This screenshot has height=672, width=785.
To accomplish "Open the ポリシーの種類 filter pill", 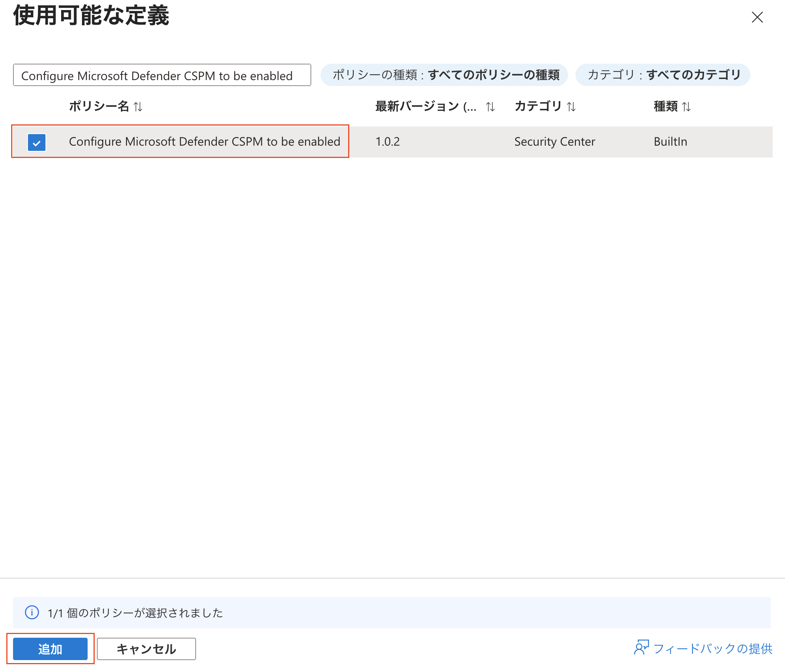I will tap(444, 75).
